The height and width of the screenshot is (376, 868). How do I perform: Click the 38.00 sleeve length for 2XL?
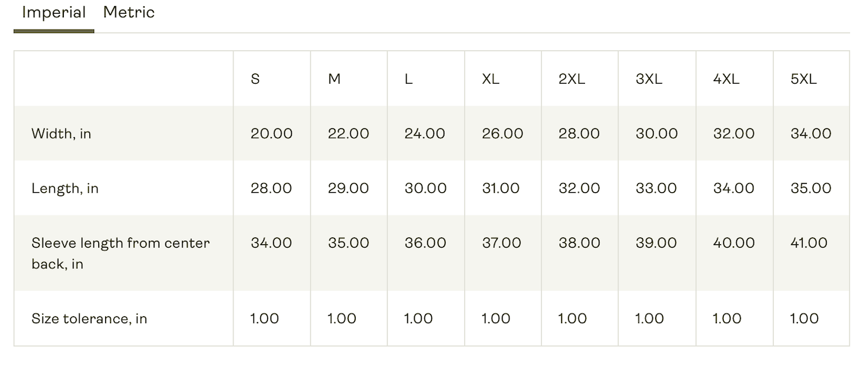(x=579, y=243)
